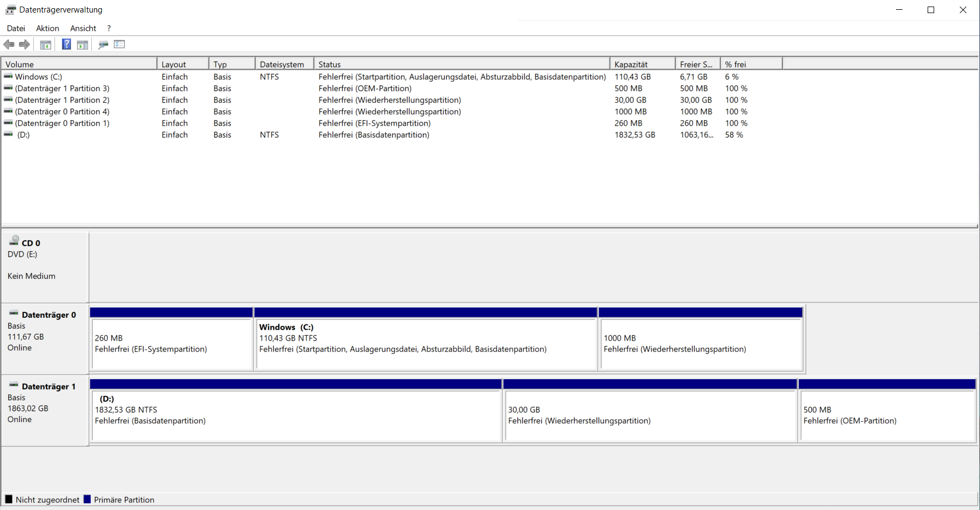
Task: Sort by Status column header
Action: [462, 64]
